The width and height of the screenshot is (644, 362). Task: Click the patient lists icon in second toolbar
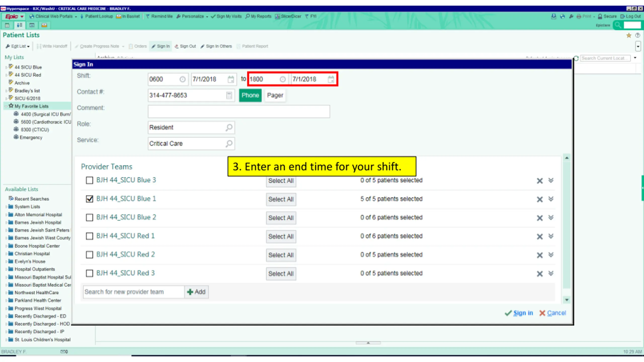click(x=19, y=25)
